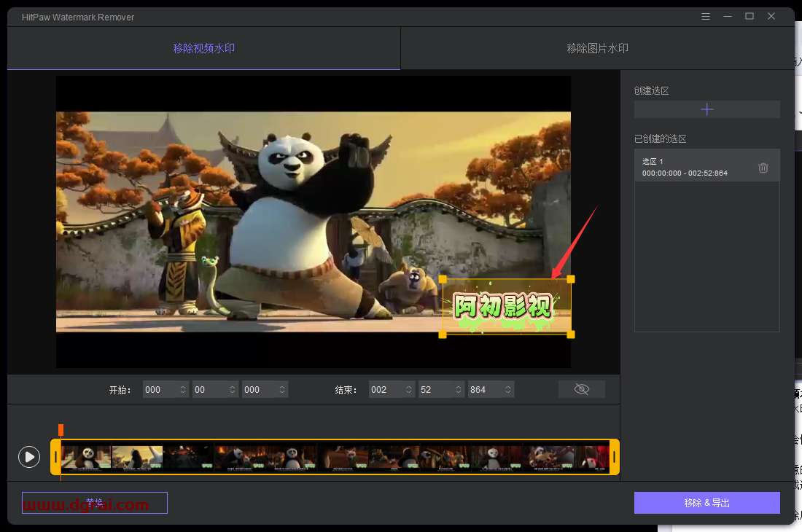The width and height of the screenshot is (802, 532).
Task: Click inside the watermark selection area
Action: (507, 307)
